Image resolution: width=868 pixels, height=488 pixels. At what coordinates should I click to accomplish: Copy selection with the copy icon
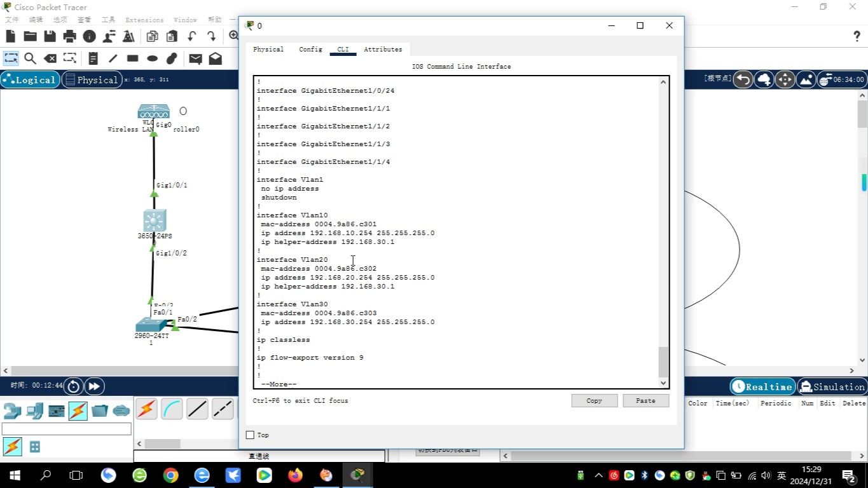152,36
